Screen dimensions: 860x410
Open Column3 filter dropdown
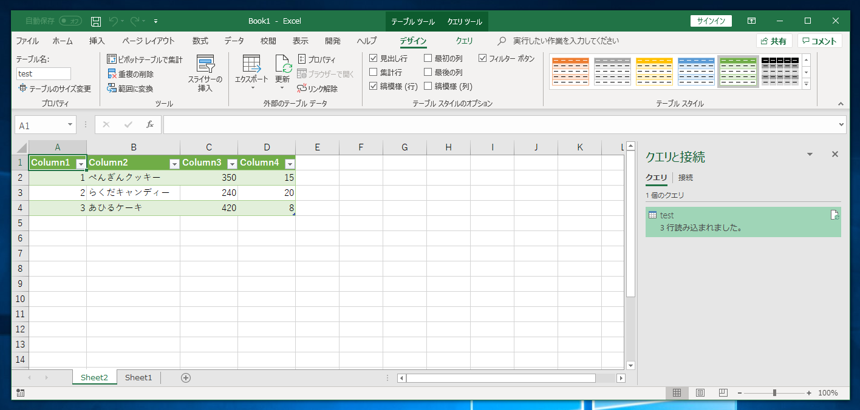[232, 163]
